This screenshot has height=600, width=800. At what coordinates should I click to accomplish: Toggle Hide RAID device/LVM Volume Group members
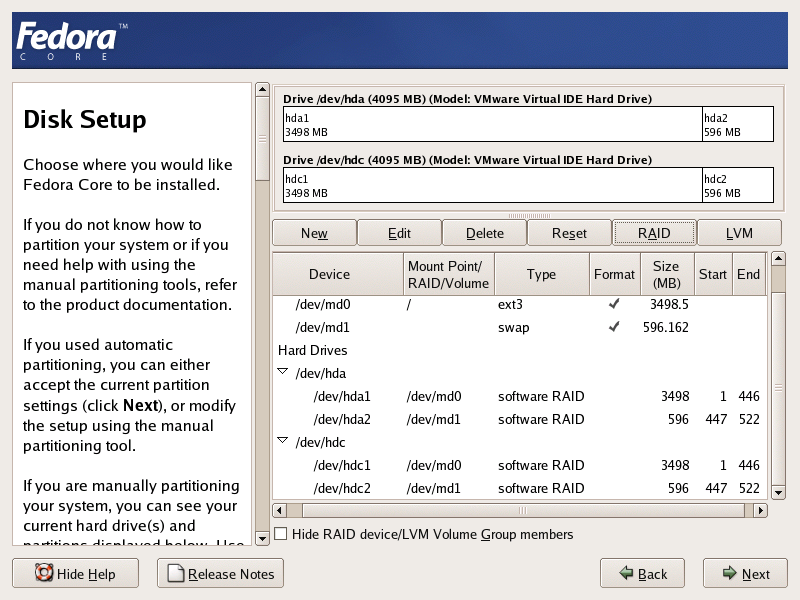281,534
